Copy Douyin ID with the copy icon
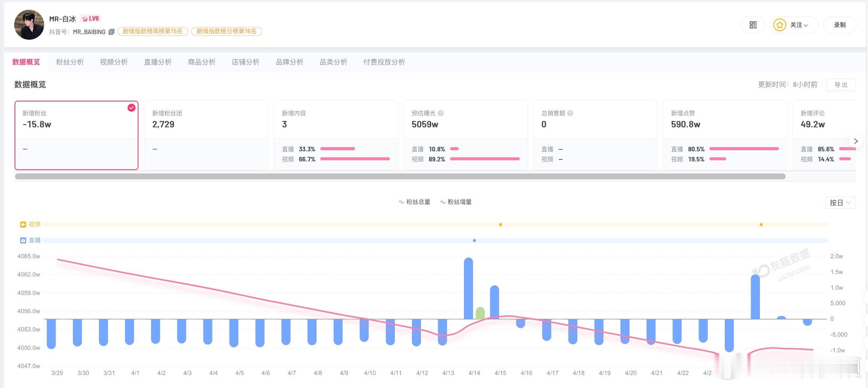This screenshot has height=388, width=868. coord(111,32)
